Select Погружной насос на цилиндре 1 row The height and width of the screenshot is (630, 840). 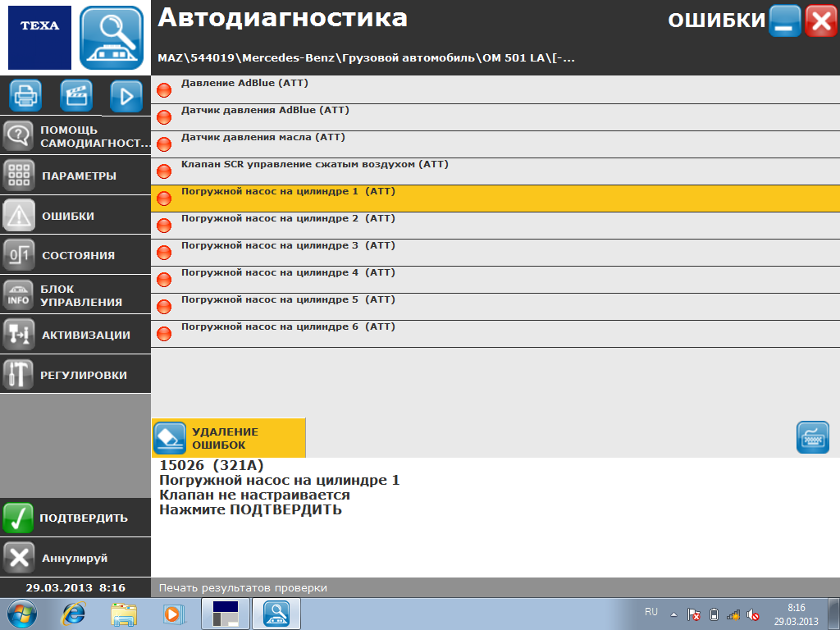click(x=495, y=199)
